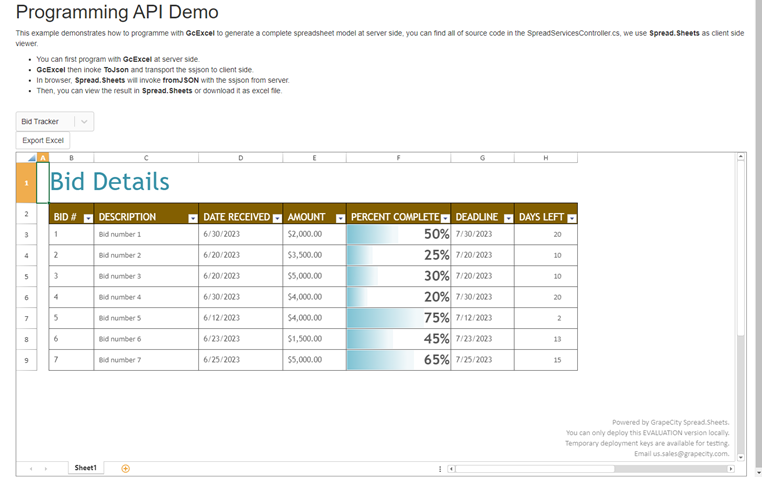Click the 20% percent complete cell
Screen dimensions: 762x477
tap(398, 297)
